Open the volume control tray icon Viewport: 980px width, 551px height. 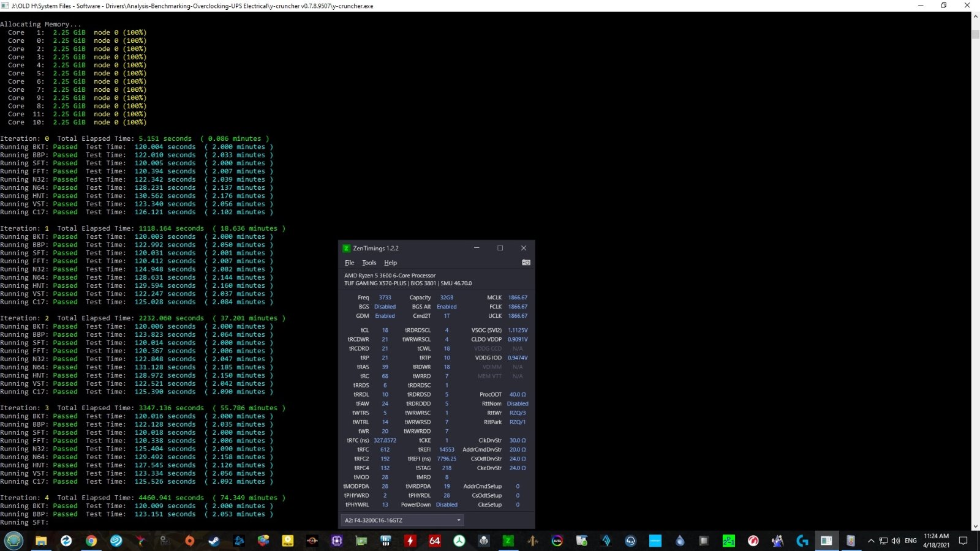895,541
